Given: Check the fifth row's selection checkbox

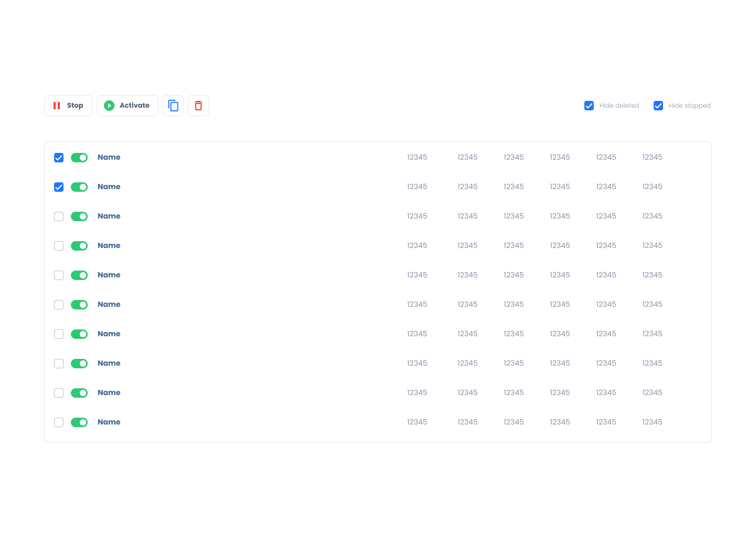Looking at the screenshot, I should [x=59, y=275].
